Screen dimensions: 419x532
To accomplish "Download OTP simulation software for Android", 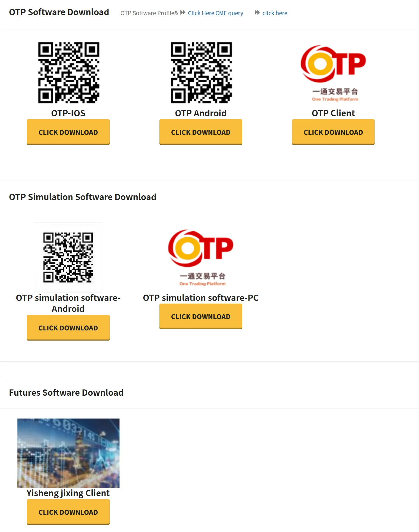I will [68, 328].
